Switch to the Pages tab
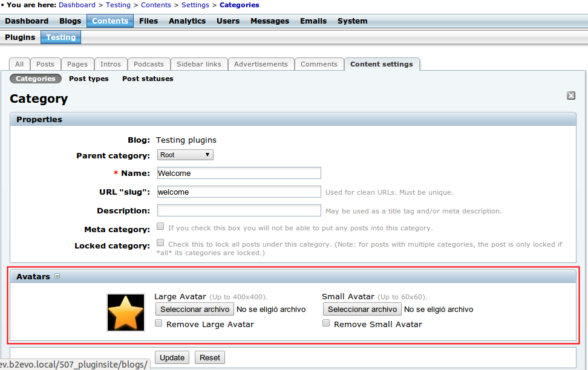The image size is (588, 370). pos(77,64)
